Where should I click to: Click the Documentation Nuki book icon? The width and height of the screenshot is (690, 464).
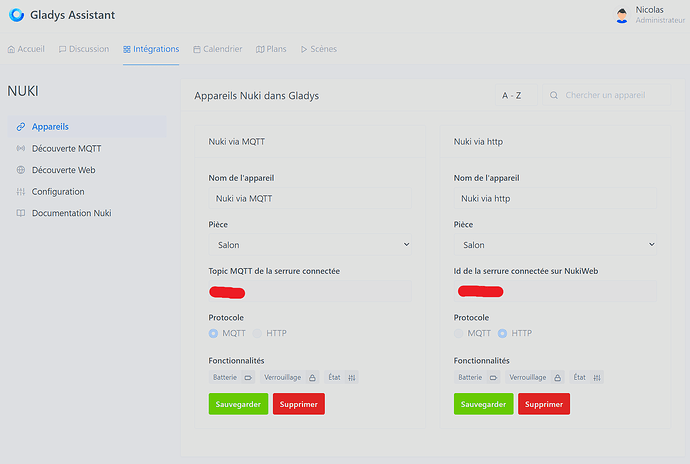point(21,213)
